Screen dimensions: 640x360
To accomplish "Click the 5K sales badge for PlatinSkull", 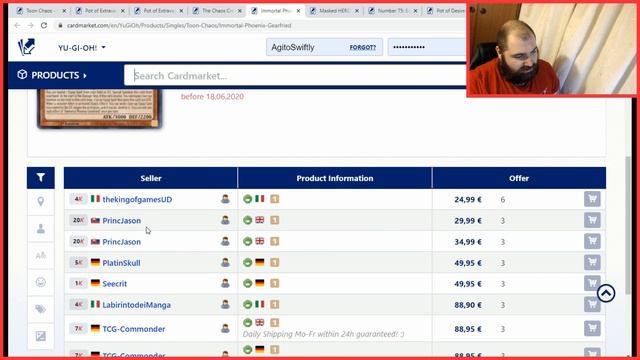I will [78, 262].
